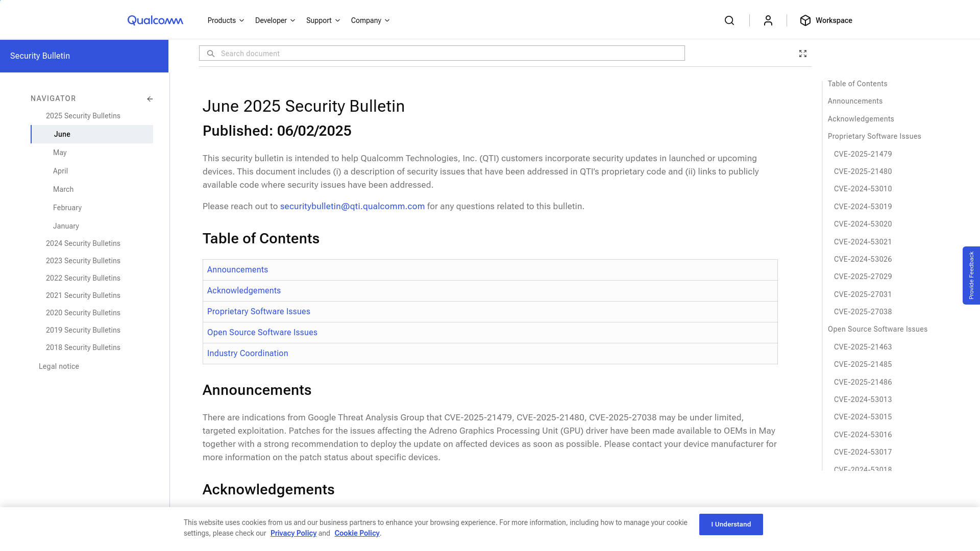Screen dimensions: 980x551
Task: Focus the Search document field
Action: 442,53
